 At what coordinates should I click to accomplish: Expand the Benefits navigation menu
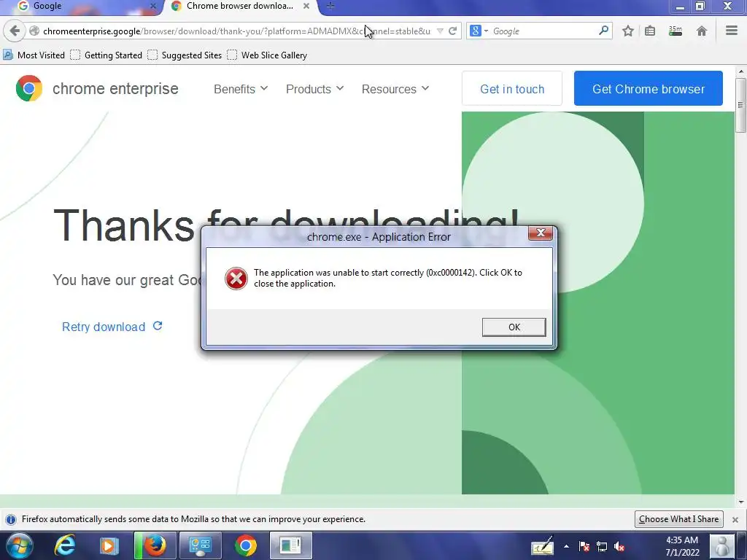[241, 89]
